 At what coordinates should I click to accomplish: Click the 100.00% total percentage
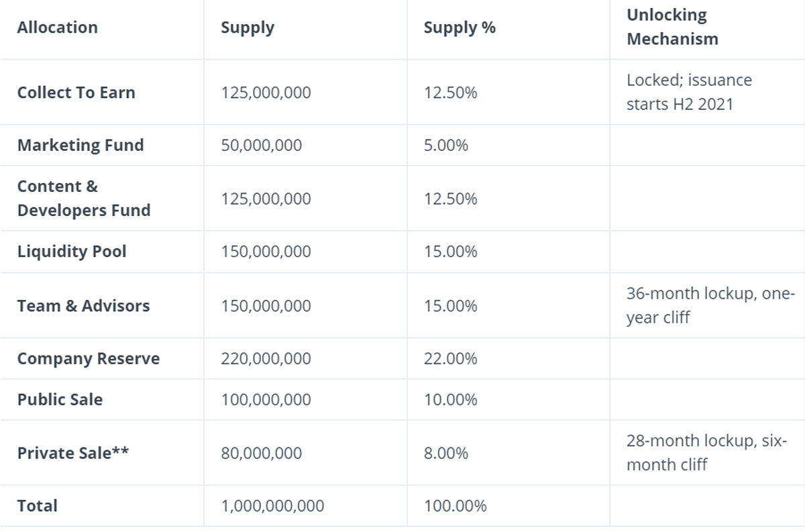click(x=455, y=506)
